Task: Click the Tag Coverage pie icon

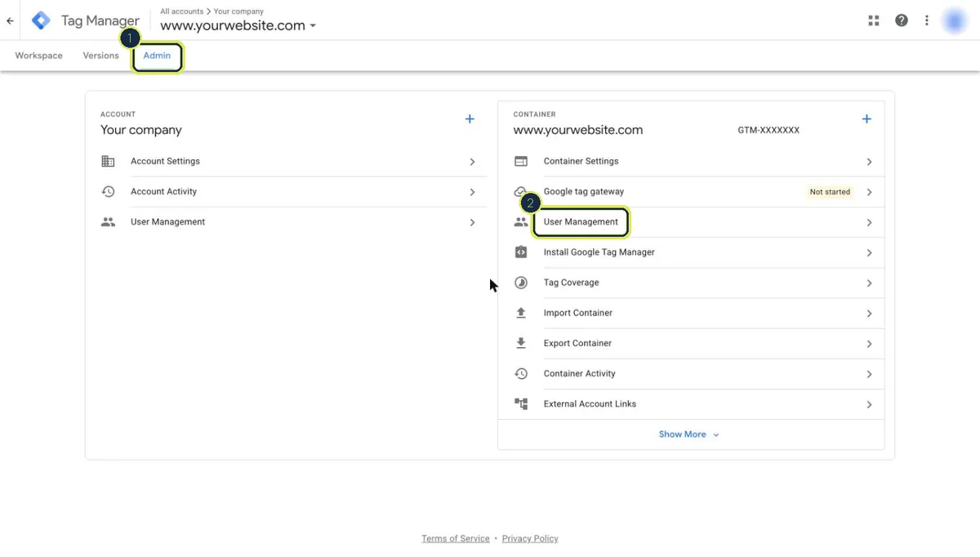Action: tap(521, 283)
